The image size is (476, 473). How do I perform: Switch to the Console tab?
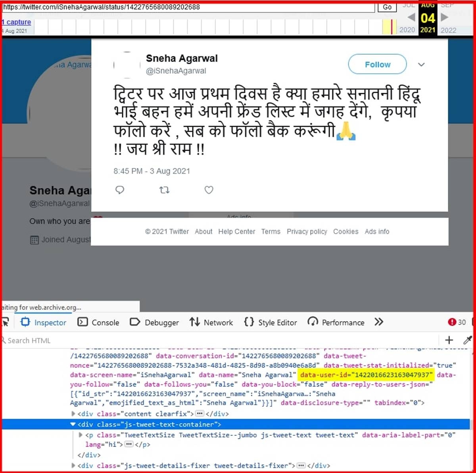tap(99, 322)
